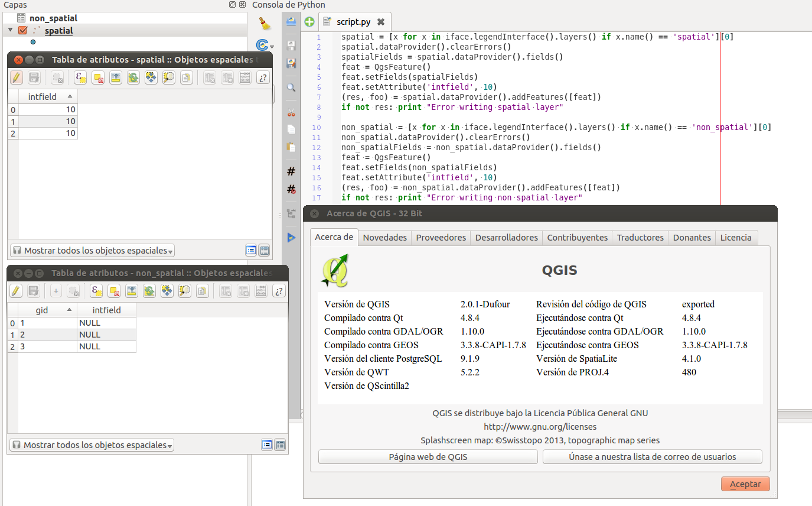Screen dimensions: 812x506
Task: Click paste icon in Python editor toolbar
Action: (x=291, y=147)
